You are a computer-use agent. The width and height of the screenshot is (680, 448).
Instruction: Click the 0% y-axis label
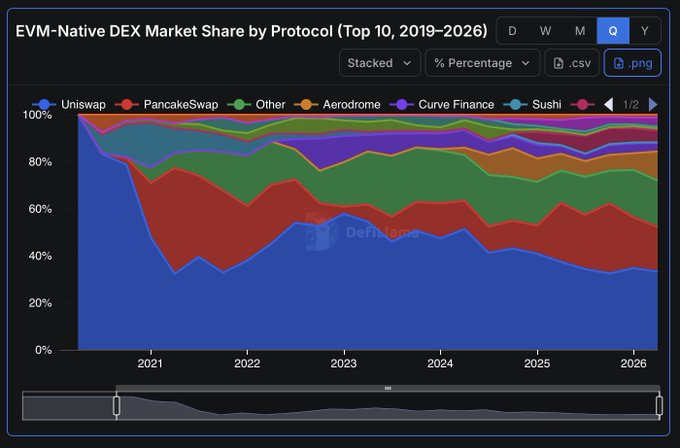point(43,350)
